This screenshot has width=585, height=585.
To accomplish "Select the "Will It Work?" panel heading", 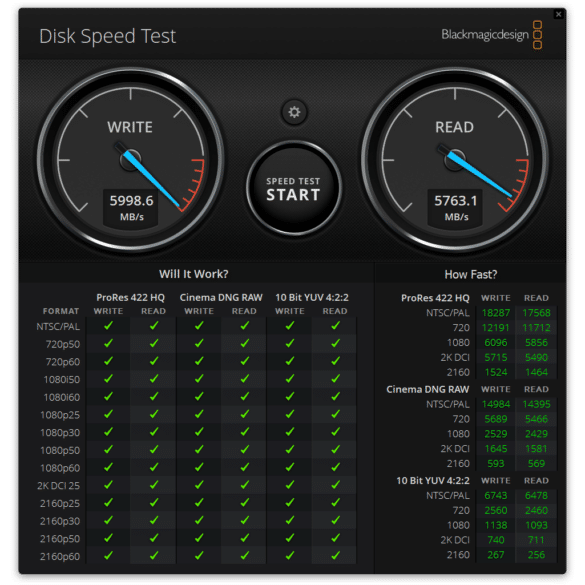I will tap(194, 274).
